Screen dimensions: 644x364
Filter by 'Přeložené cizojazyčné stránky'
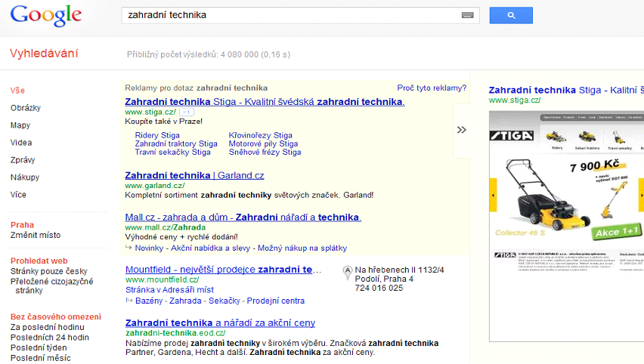click(x=51, y=286)
